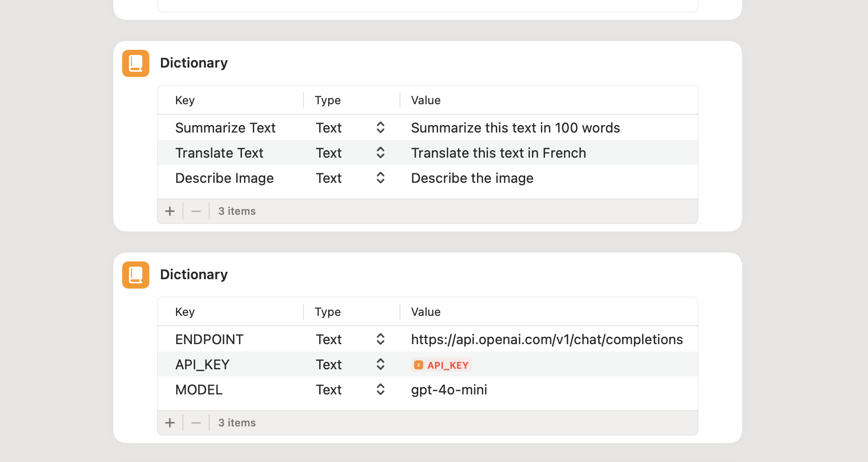868x462 pixels.
Task: Click '3 items' count in prompts dictionary
Action: pos(237,211)
